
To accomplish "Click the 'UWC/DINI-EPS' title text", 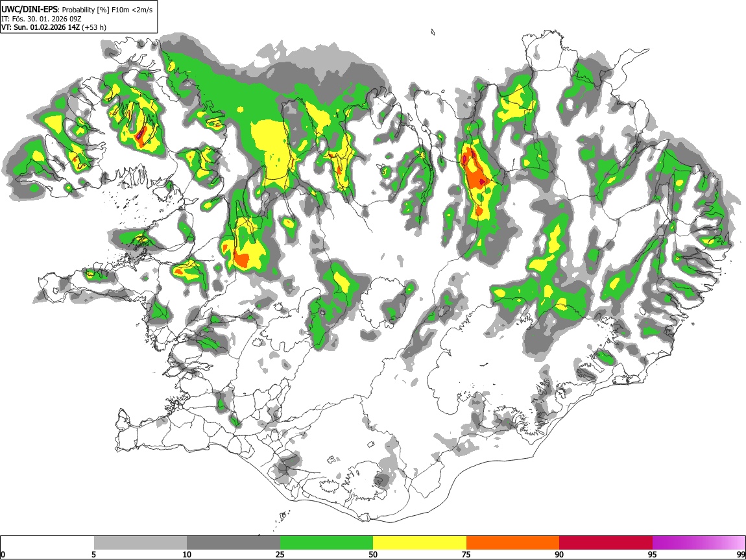I will click(30, 10).
